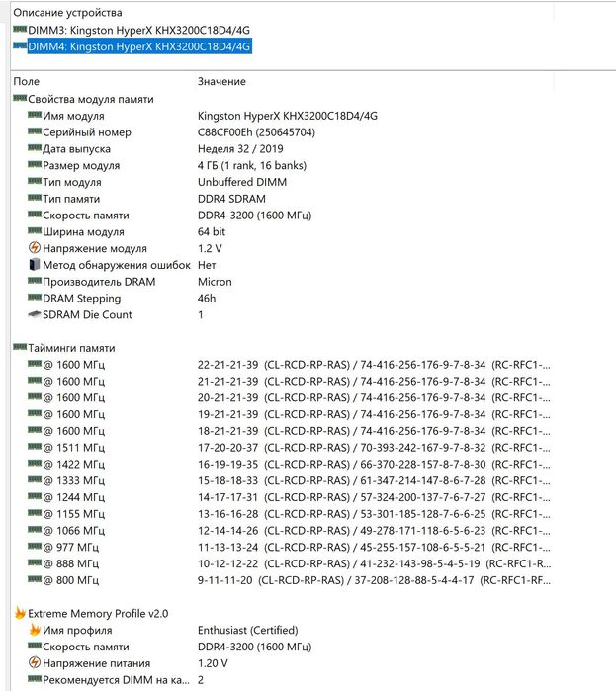Click the 'Поле' column header
This screenshot has width=616, height=691.
coord(27,81)
